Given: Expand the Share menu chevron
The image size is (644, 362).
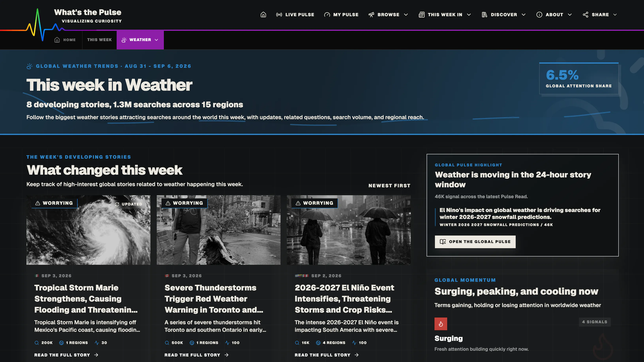Looking at the screenshot, I should [x=615, y=14].
